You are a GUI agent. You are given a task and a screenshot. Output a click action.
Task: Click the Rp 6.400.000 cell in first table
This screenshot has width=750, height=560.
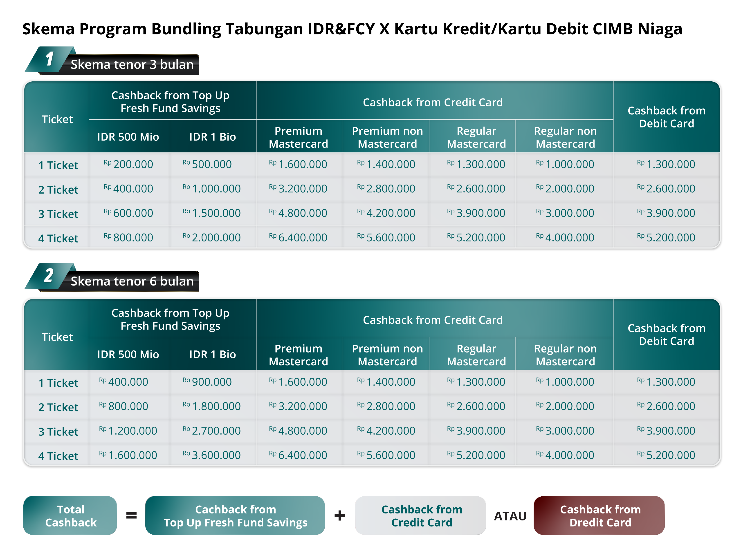pos(298,237)
